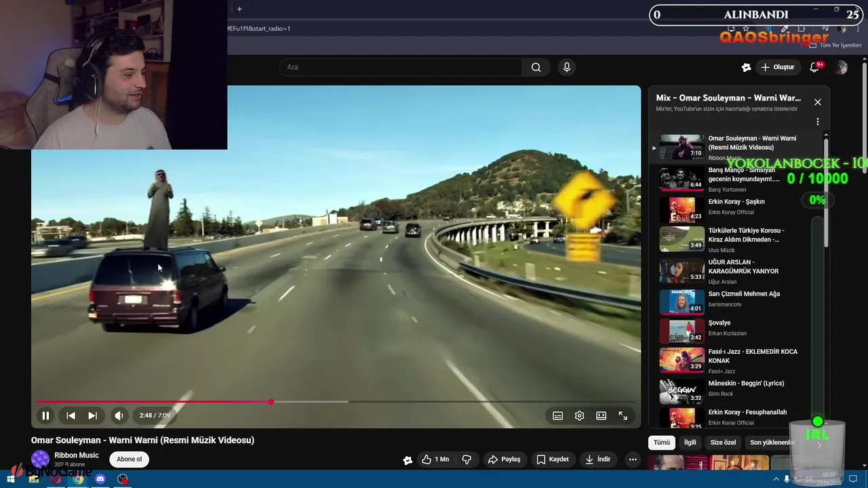Open Chrome from the taskbar

(78, 479)
